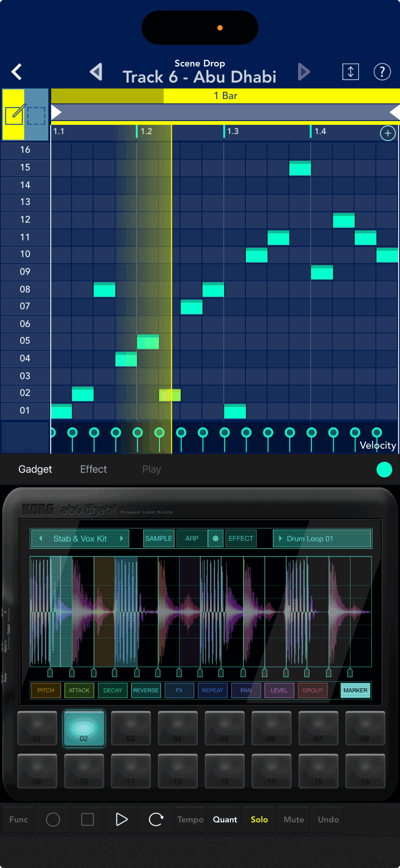The image size is (400, 868).
Task: Open the Stab & Vox Kit selector
Action: pos(80,538)
